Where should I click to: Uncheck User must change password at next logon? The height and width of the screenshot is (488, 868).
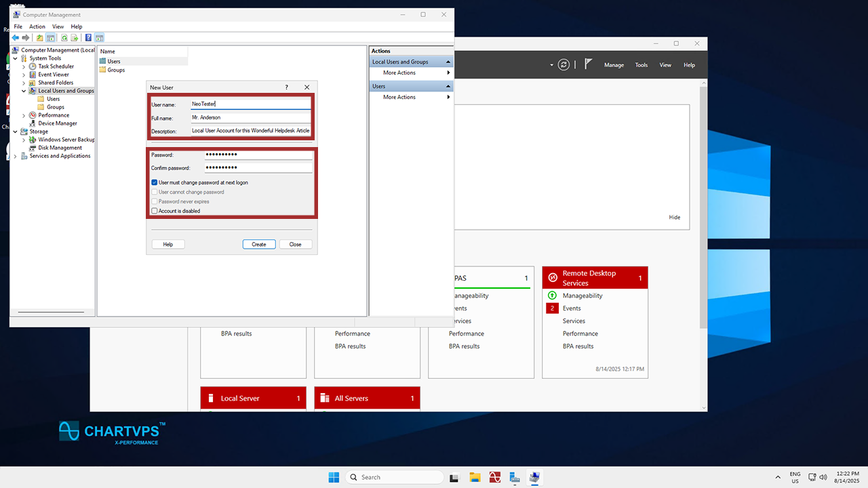pos(155,182)
